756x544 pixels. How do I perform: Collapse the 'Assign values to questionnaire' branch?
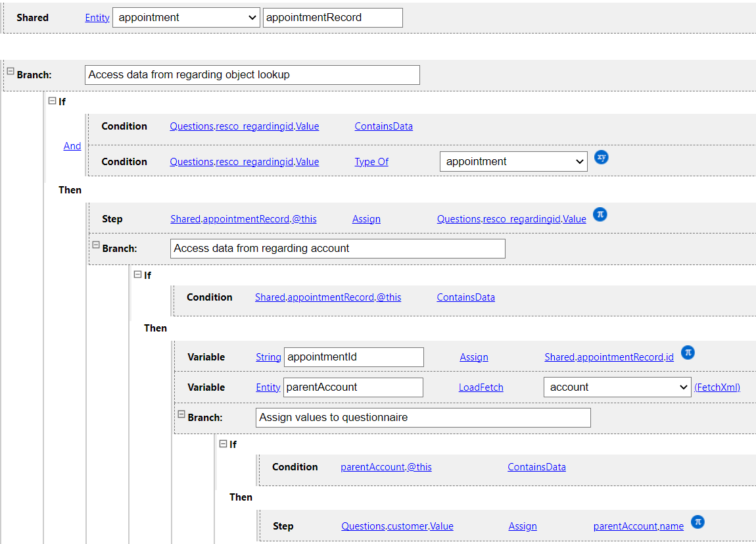coord(181,414)
